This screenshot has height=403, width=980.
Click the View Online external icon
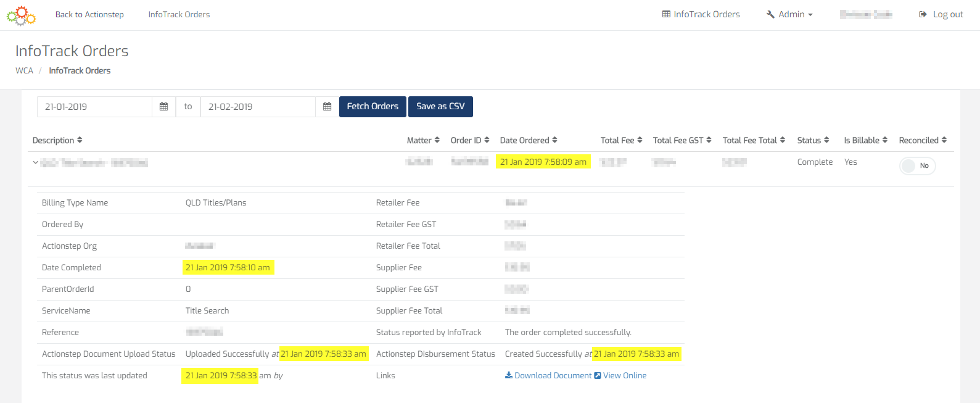(598, 375)
